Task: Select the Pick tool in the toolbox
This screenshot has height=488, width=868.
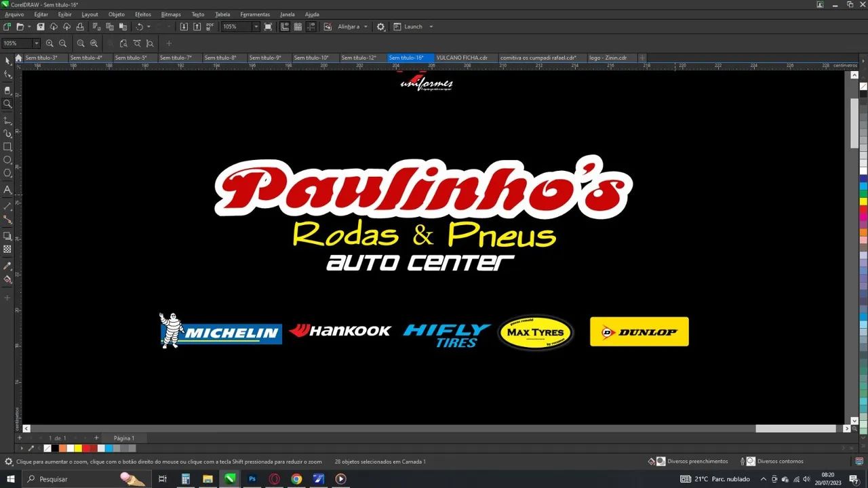Action: point(7,61)
